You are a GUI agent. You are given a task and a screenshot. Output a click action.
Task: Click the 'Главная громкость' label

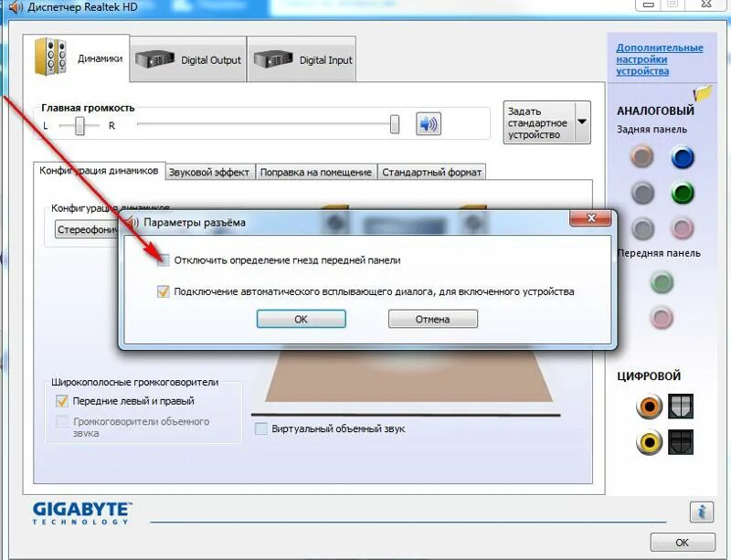[x=88, y=108]
